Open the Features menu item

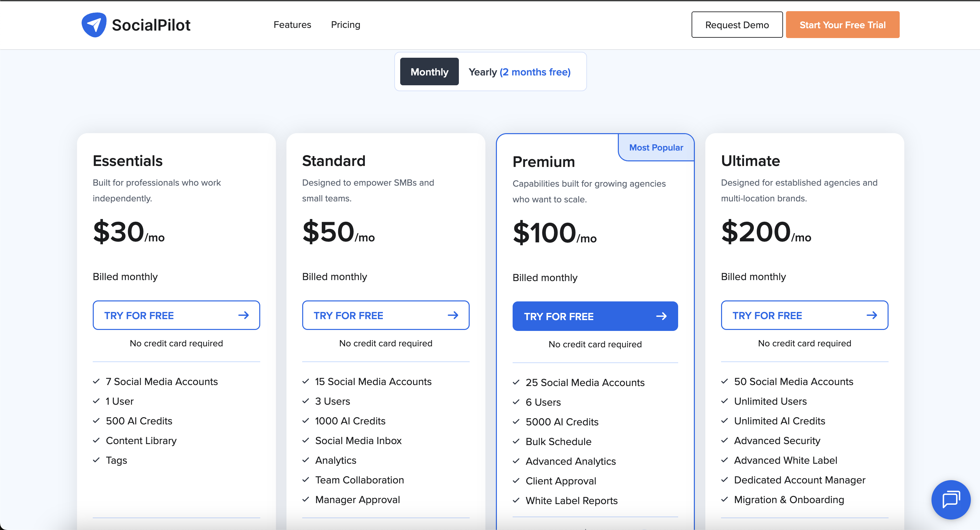tap(292, 25)
